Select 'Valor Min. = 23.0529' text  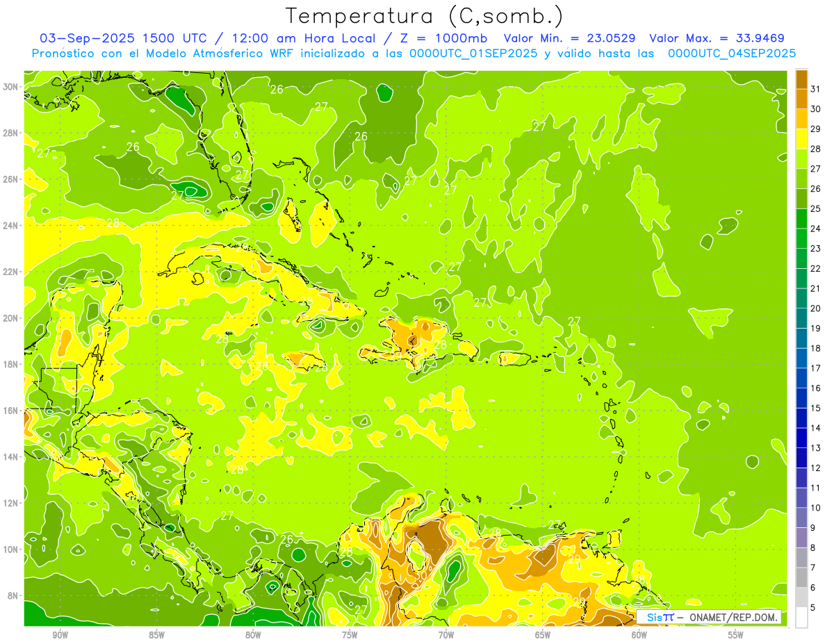coord(570,38)
